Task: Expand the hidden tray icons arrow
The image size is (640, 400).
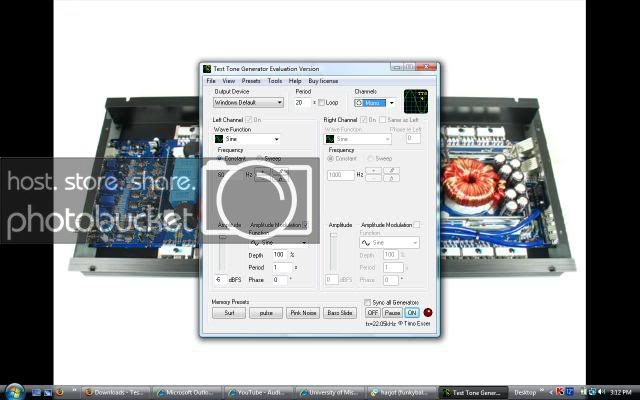Action: pyautogui.click(x=551, y=393)
